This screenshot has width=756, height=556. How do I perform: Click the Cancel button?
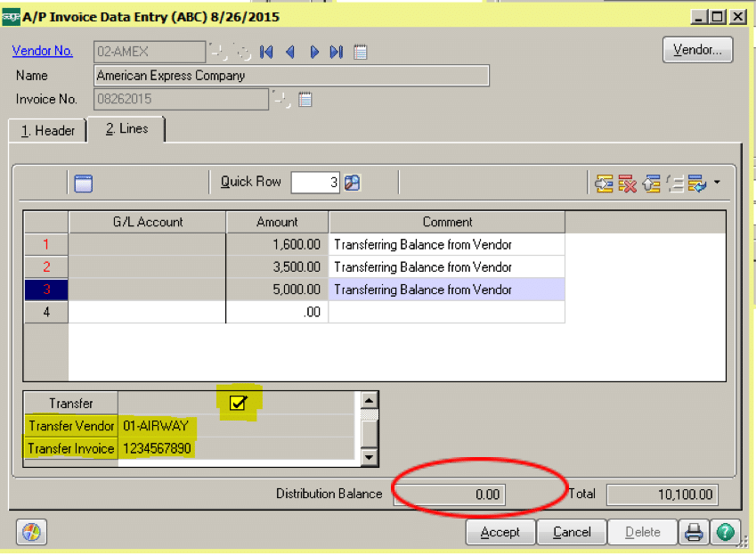572,532
